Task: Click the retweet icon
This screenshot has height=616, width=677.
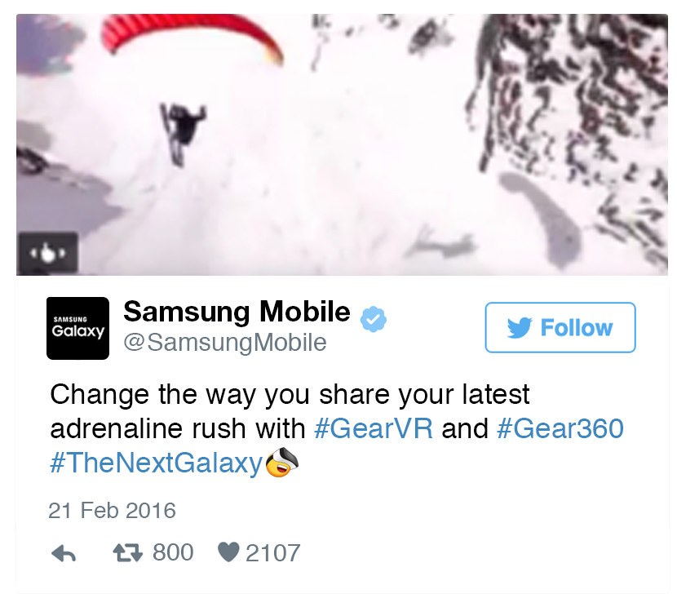Action: (128, 552)
